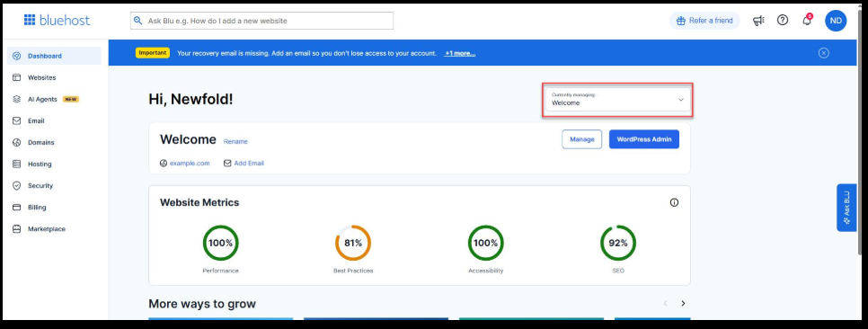Click the search magnifier icon in Ask Blu bar
868x329 pixels.
tap(137, 21)
